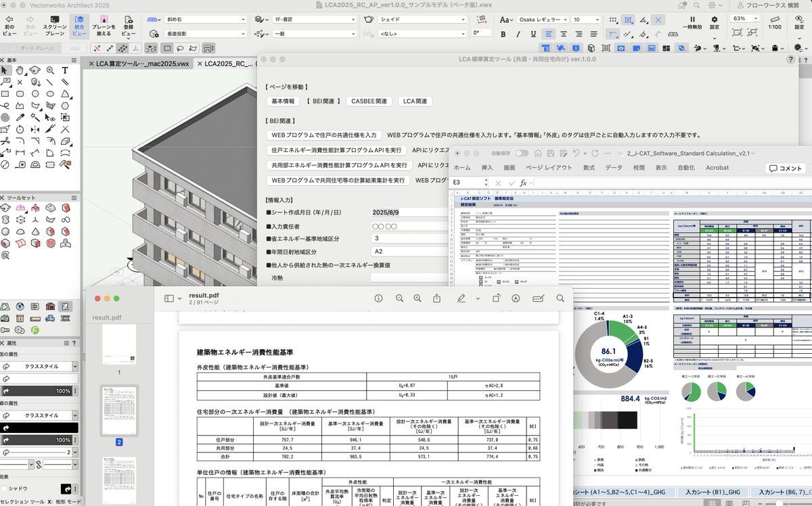Toggle the シャドウ checkbox
Viewport: 812px width, 506px height.
(4, 488)
